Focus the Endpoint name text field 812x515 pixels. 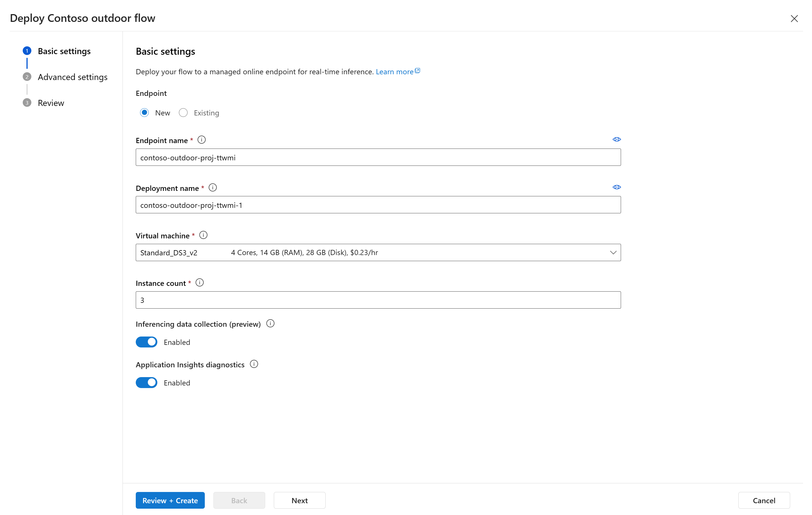pos(378,157)
